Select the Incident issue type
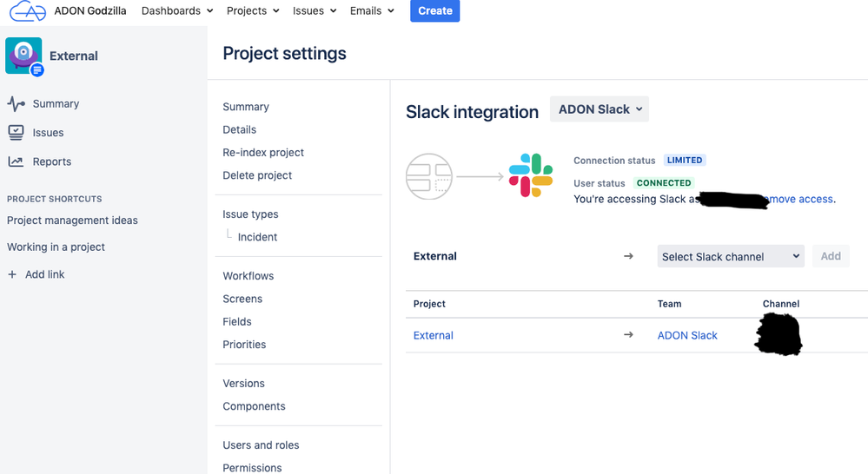This screenshot has height=474, width=868. (x=257, y=237)
